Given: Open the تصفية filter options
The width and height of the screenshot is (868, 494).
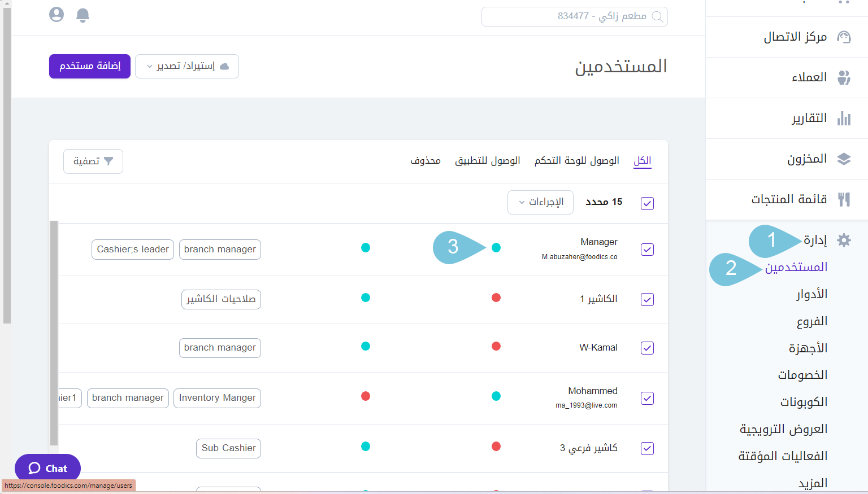Looking at the screenshot, I should (93, 161).
